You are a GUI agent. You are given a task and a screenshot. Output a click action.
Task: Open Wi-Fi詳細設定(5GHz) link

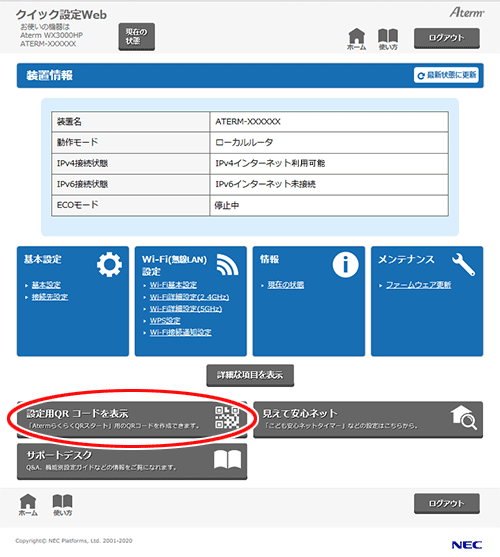point(186,309)
